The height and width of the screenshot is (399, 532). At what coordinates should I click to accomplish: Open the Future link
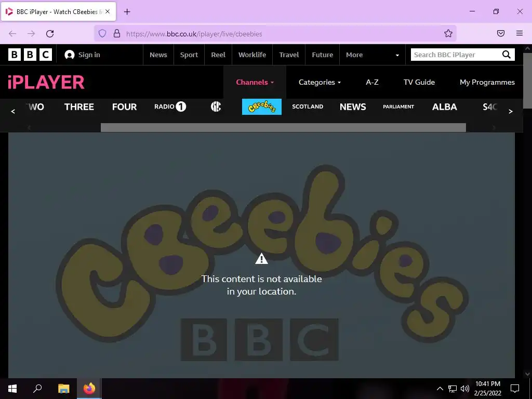[x=322, y=55]
